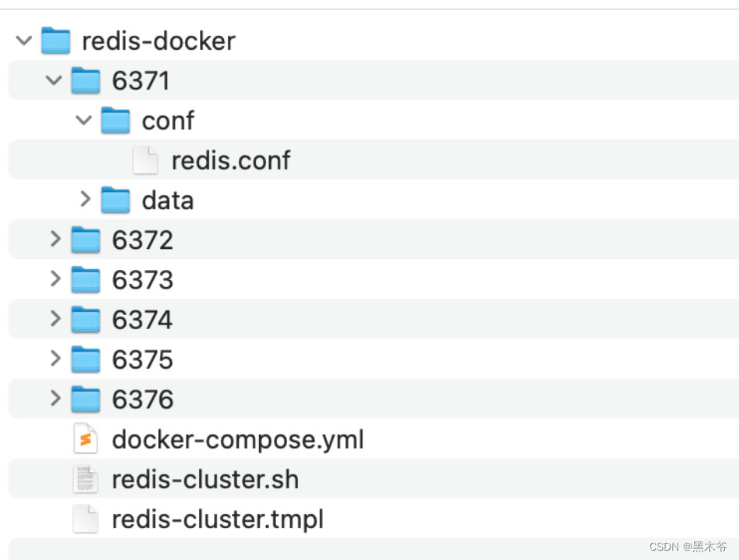Expand the data folder
This screenshot has height=560, width=739.
(84, 200)
